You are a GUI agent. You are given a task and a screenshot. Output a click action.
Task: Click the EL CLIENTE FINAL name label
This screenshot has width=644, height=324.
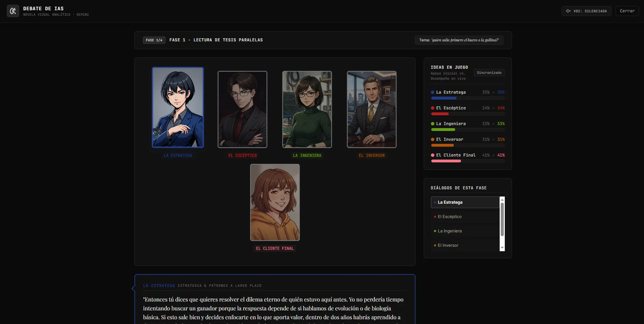point(275,248)
